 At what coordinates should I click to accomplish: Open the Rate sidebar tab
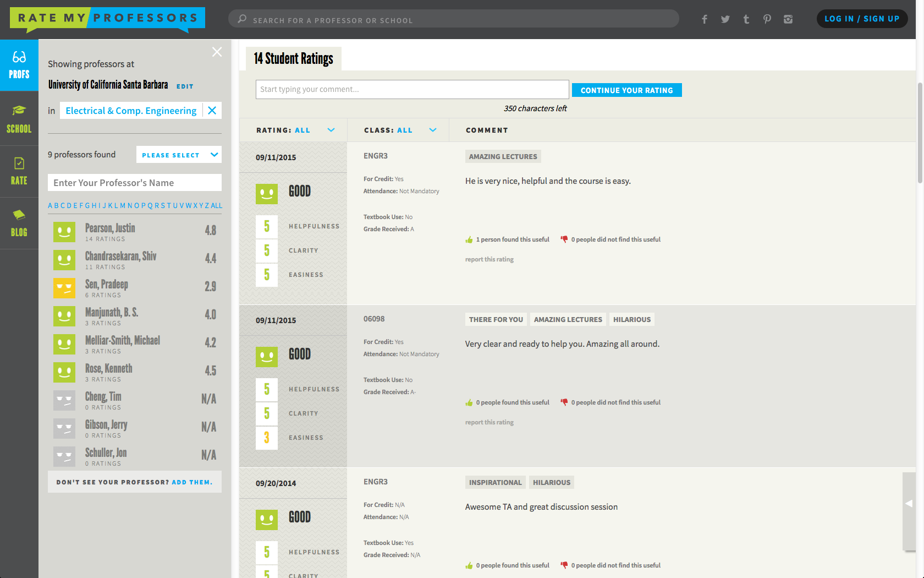click(x=19, y=171)
